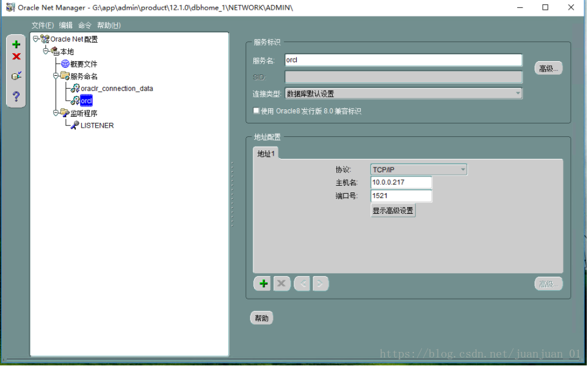The width and height of the screenshot is (588, 366).
Task: Click the Oracle Net Manager title bar icon
Action: 10,7
